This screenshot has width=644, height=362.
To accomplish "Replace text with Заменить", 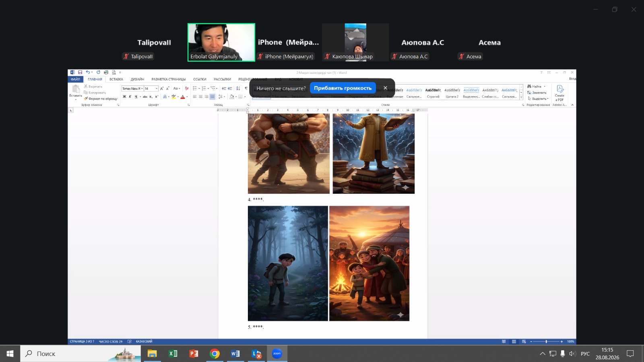I will 537,93.
